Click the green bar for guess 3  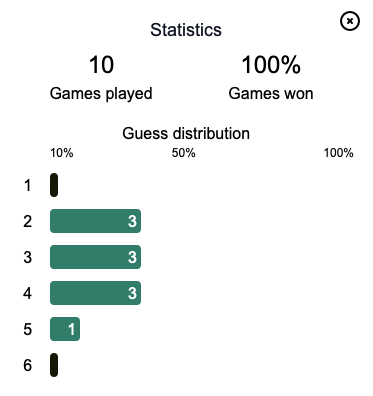[95, 257]
